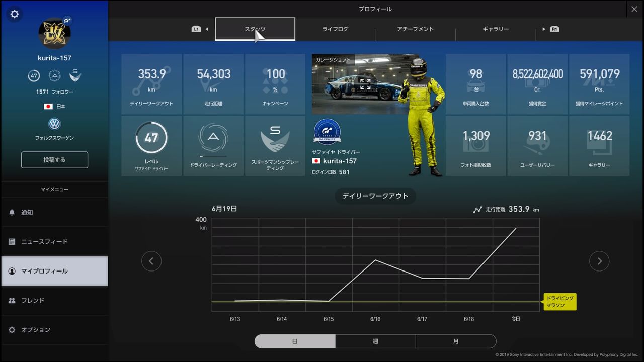Switch to the ライフログ tab
The width and height of the screenshot is (644, 362).
[x=335, y=29]
